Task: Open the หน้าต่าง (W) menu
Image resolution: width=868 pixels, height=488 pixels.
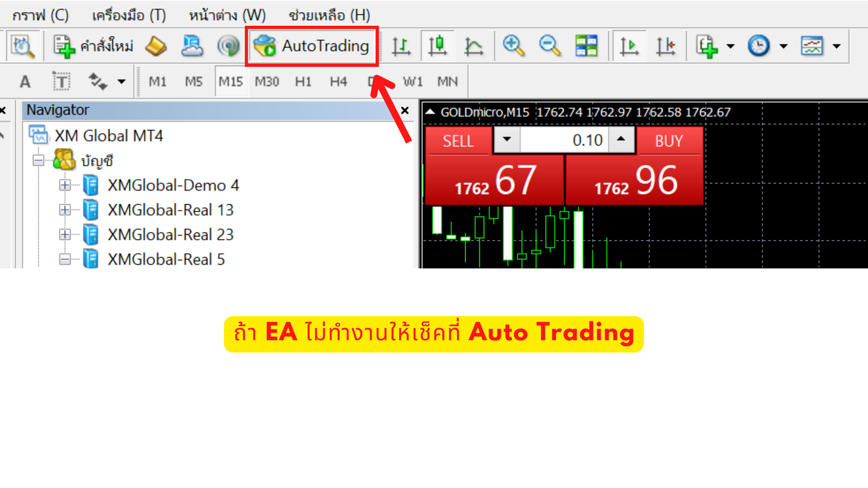Action: (227, 15)
